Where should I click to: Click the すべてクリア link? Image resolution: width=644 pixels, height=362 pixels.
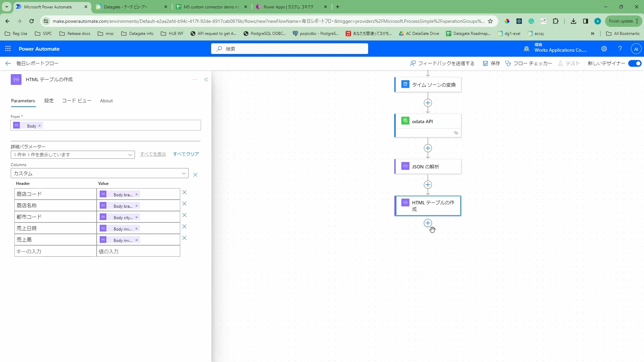[x=186, y=154]
